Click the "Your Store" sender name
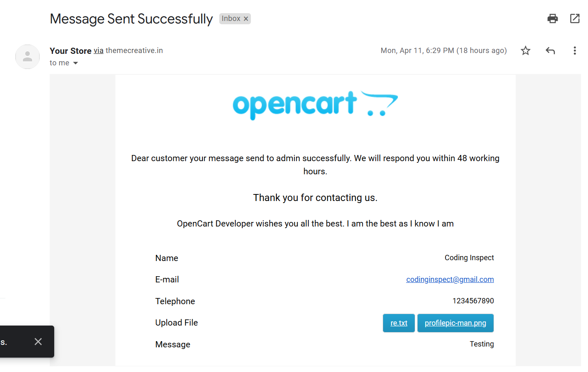The image size is (588, 372). click(71, 51)
